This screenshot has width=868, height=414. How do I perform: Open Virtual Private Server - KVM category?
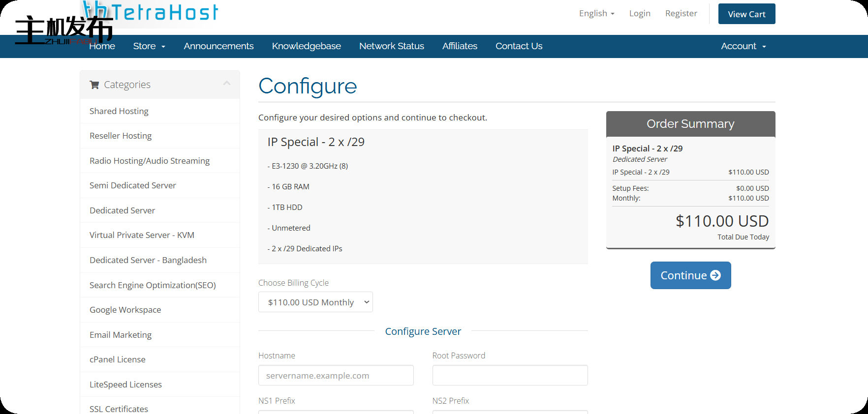point(142,235)
